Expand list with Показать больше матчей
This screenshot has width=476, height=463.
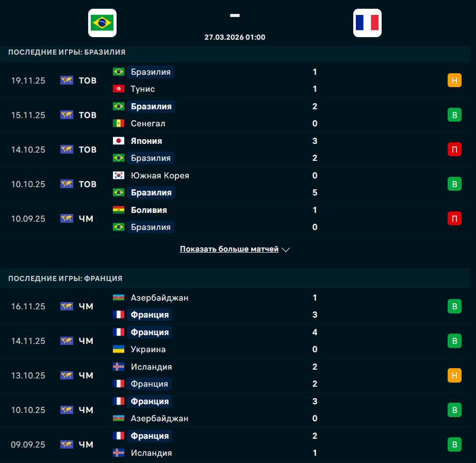tap(229, 249)
